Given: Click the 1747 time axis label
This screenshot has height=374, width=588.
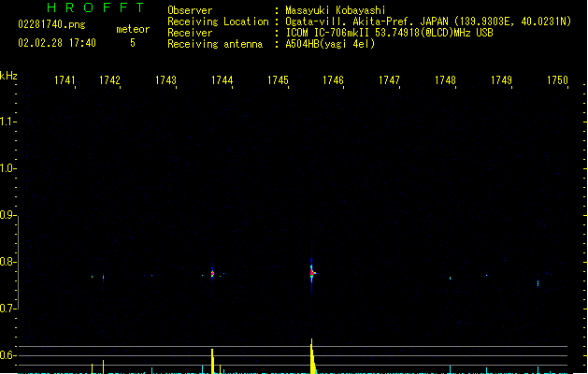Looking at the screenshot, I should click(389, 80).
